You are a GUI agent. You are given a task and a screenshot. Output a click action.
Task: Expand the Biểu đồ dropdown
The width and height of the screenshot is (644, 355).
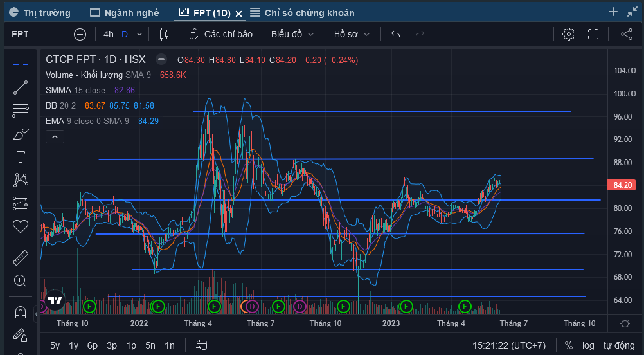click(x=292, y=35)
